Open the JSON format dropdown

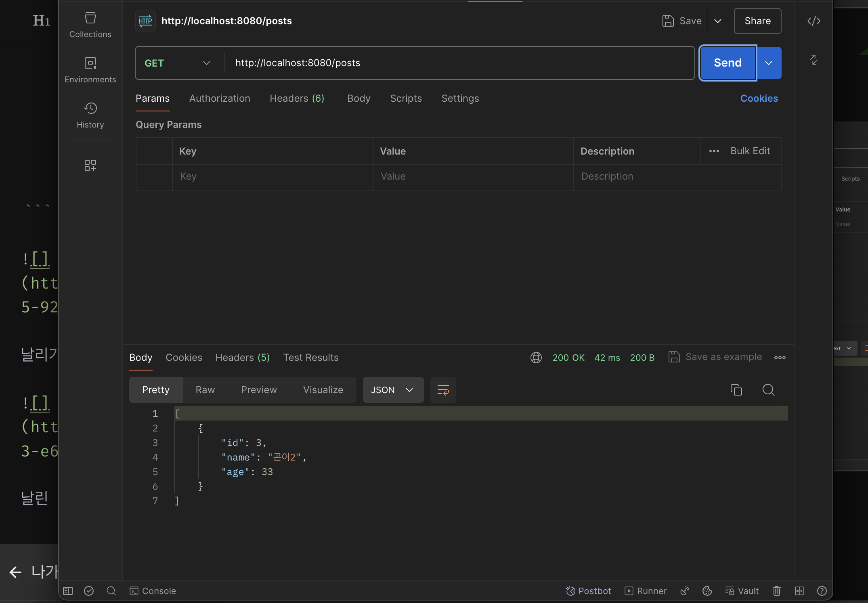tap(393, 390)
